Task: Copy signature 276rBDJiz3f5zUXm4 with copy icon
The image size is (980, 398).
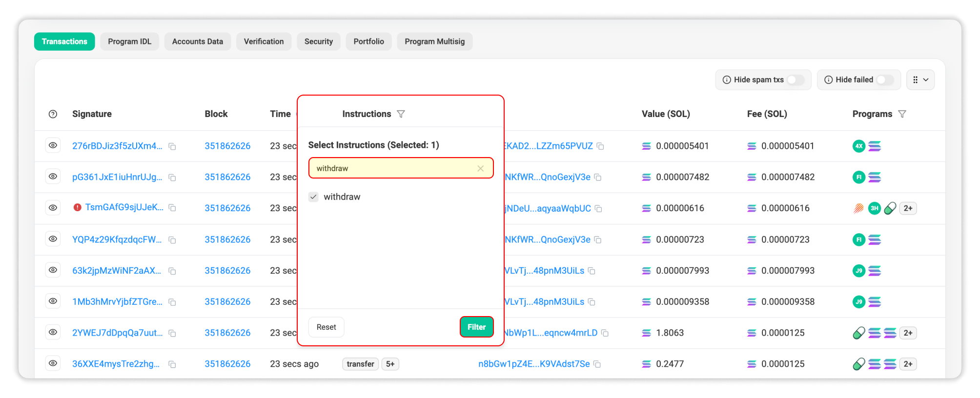Action: (x=172, y=146)
